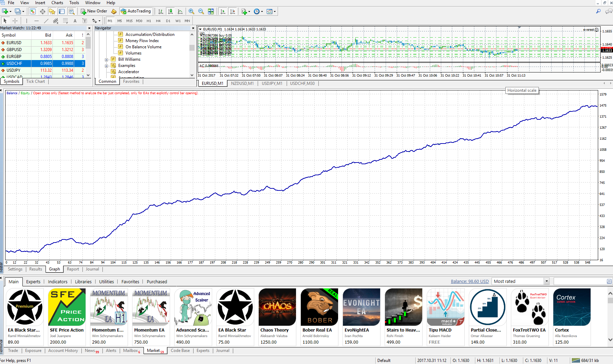Open the Data Window crosshair icon

[42, 11]
